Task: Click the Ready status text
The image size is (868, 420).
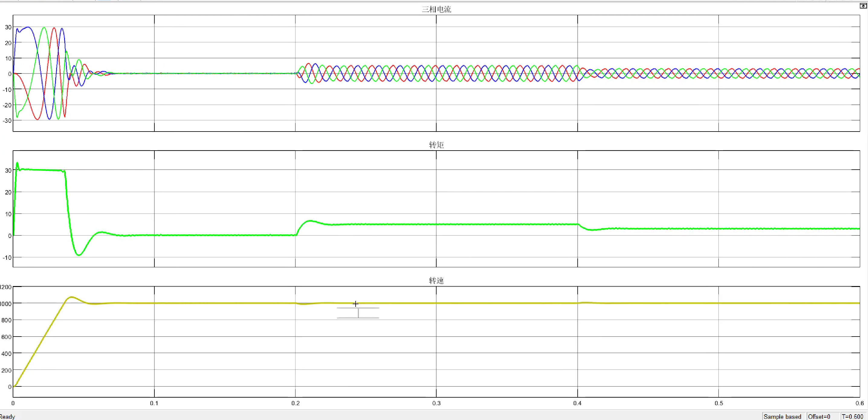Action: click(8, 416)
